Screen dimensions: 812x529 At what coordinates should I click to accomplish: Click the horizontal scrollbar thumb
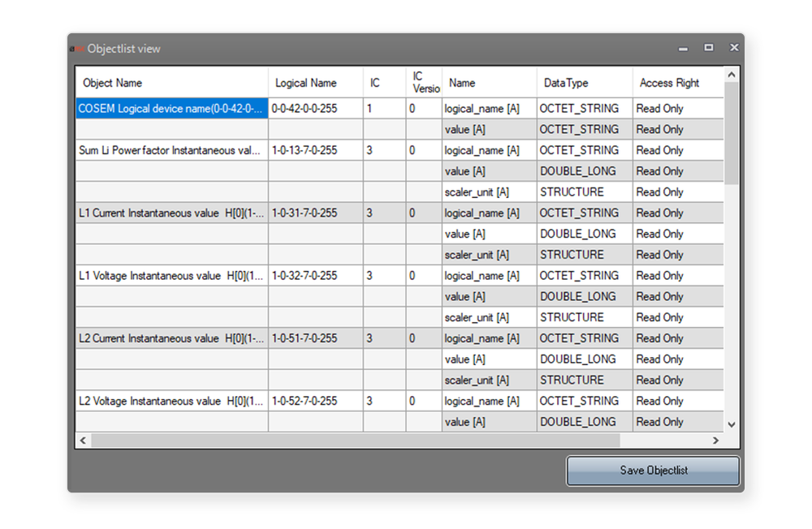(x=355, y=441)
